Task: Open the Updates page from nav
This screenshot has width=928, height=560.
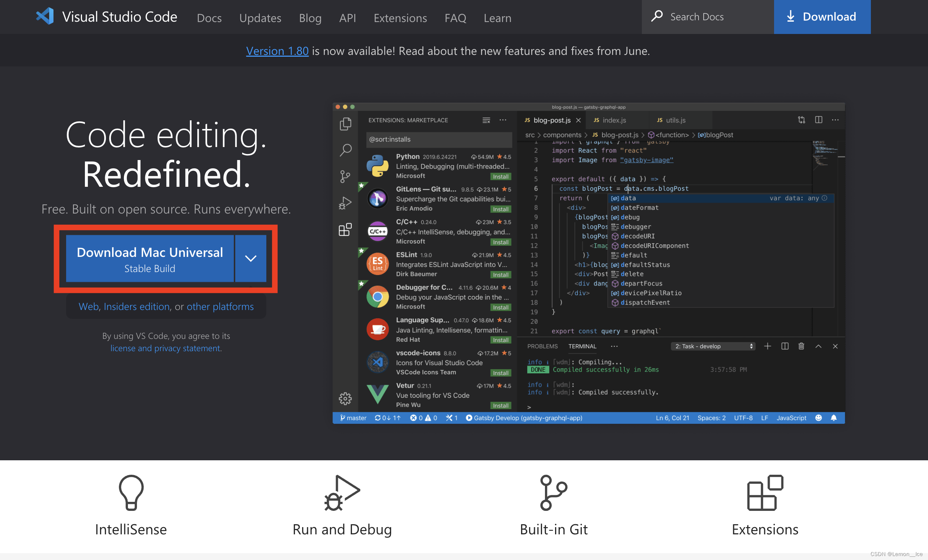Action: [x=260, y=18]
